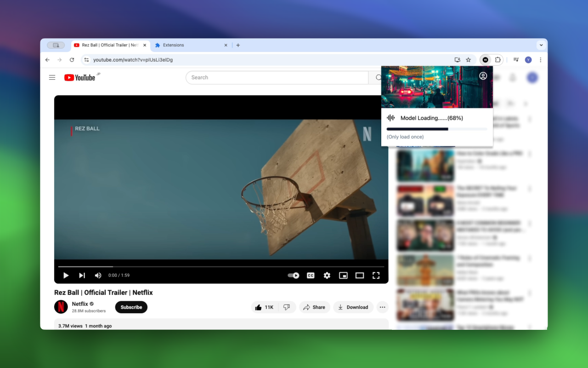The image size is (588, 368).
Task: Click the youtube.com address bar URL
Action: pyautogui.click(x=133, y=60)
